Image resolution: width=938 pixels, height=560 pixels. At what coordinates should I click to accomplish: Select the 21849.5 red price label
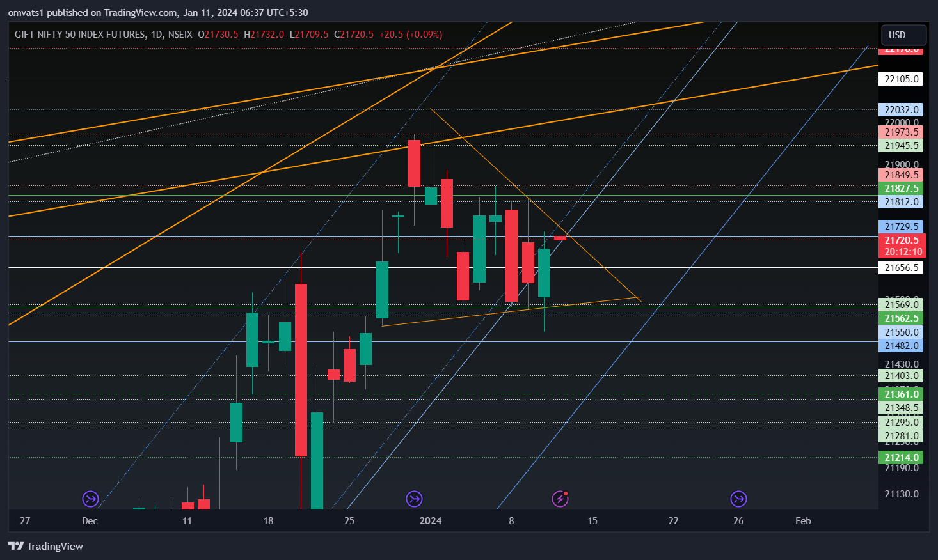902,175
